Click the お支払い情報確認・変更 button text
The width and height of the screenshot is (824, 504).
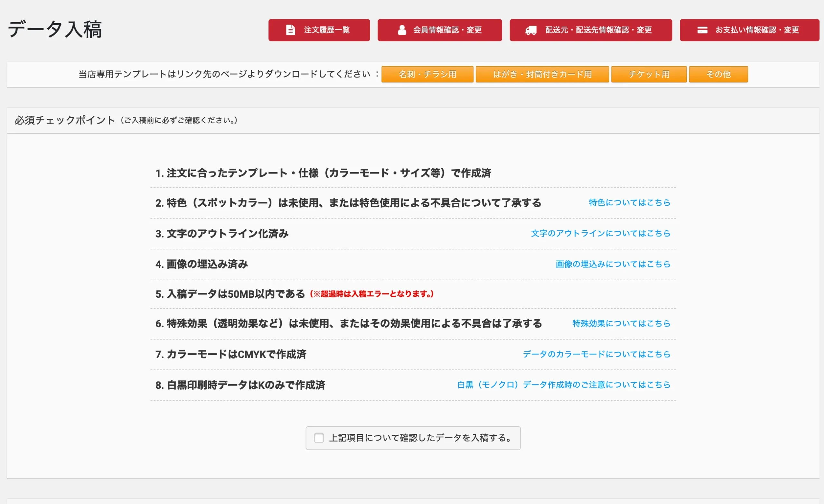757,30
